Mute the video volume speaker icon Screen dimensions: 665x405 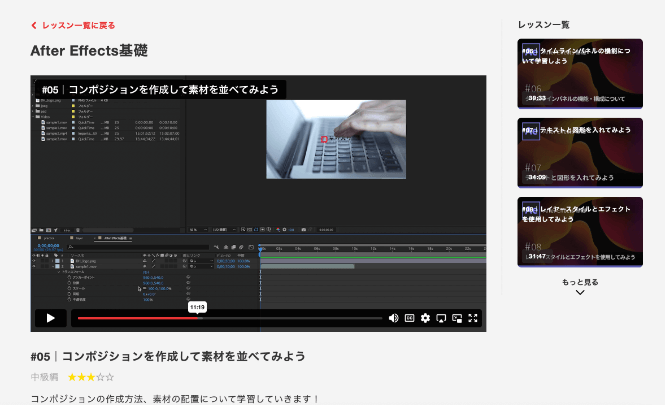tap(393, 318)
